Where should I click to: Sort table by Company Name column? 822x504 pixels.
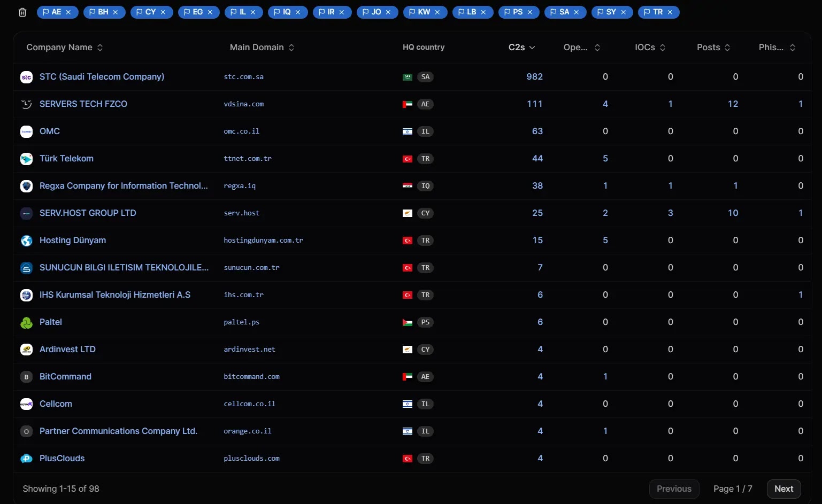coord(65,48)
